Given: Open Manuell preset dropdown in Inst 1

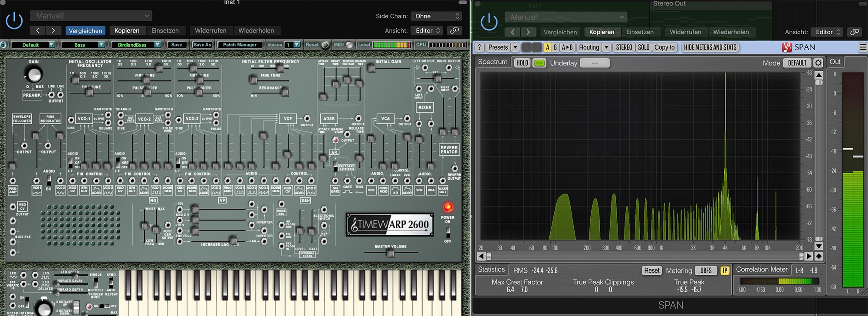Looking at the screenshot, I should pos(91,16).
